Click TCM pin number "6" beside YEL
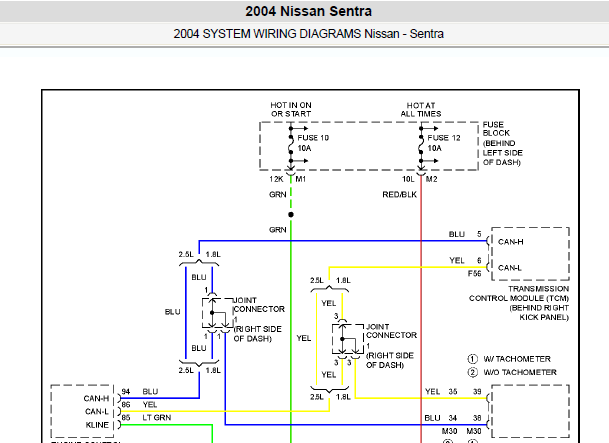 (x=479, y=261)
